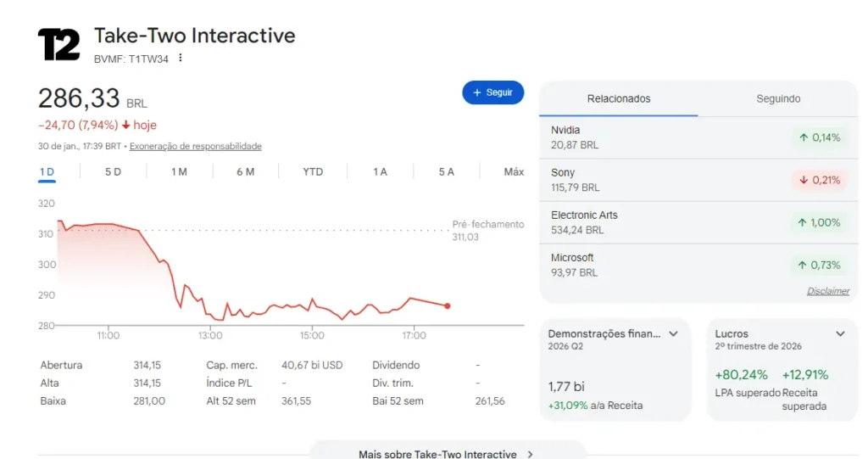Viewport: 868px width, 459px height.
Task: Click Microsoft's up arrow 0,73% badge
Action: point(820,265)
